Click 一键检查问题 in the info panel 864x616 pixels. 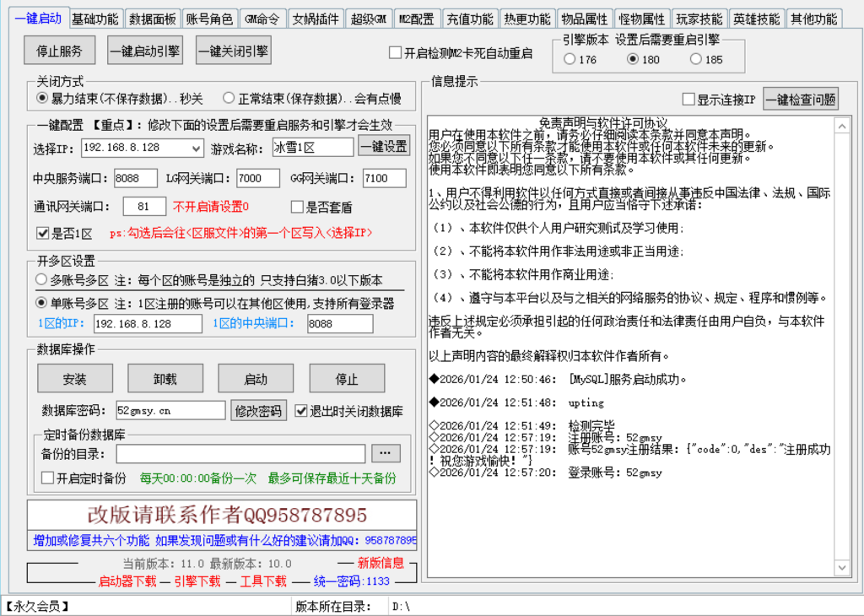[x=802, y=99]
